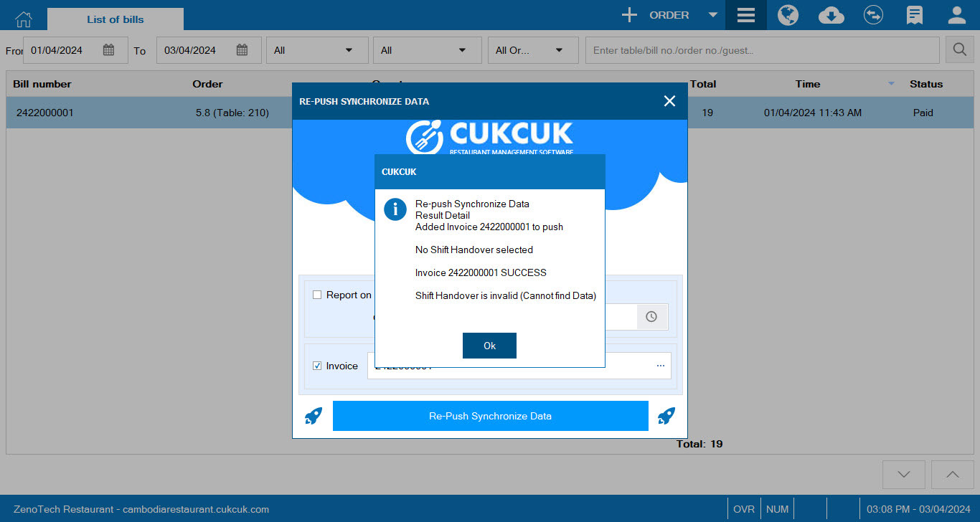Switch to the List of bills tab

point(115,19)
